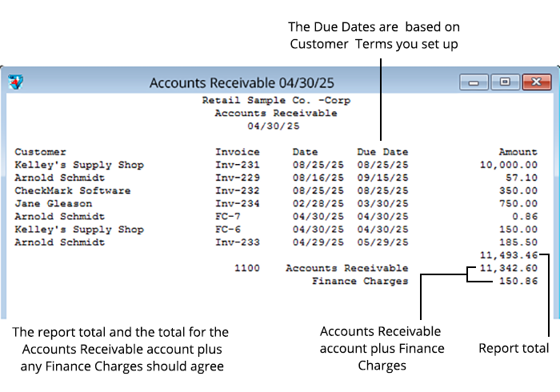Click account number 1100
The width and height of the screenshot is (560, 392).
246,269
